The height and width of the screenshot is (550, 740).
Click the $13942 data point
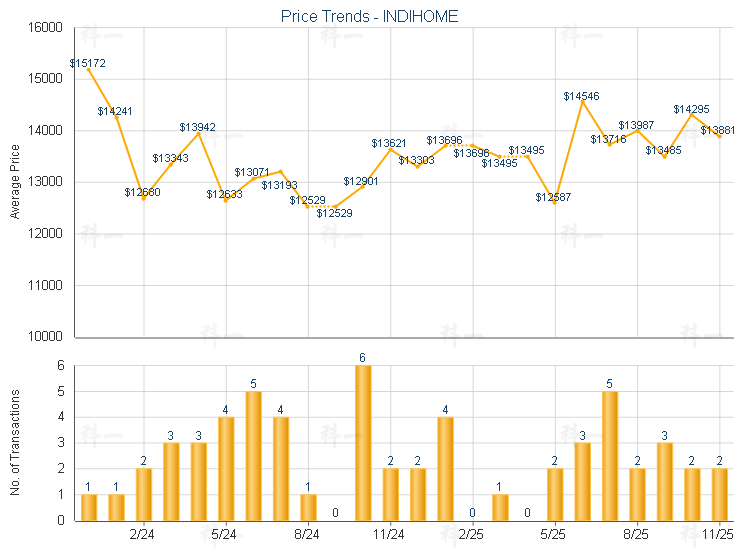click(x=199, y=132)
